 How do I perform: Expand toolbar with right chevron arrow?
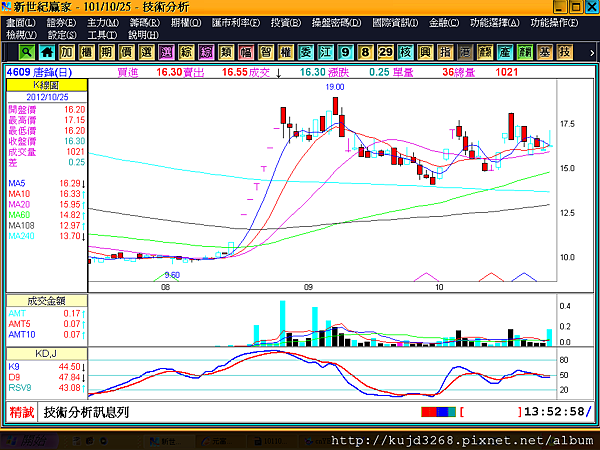coord(592,53)
